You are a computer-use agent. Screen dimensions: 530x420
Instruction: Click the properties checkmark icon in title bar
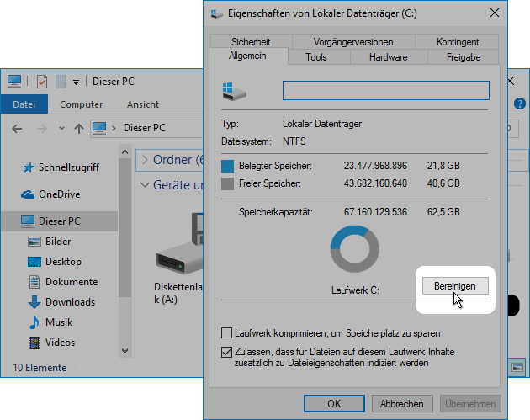pos(40,82)
